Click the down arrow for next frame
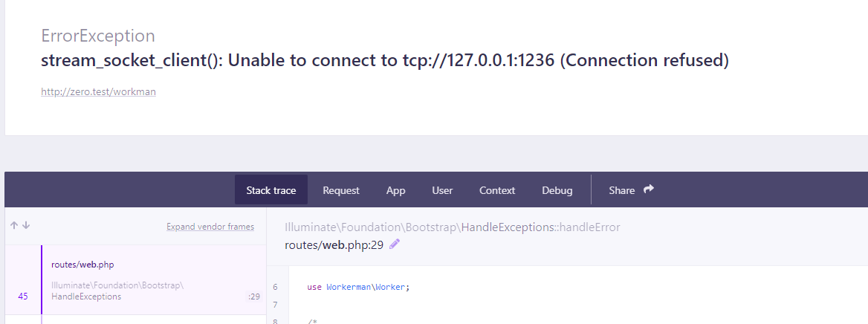This screenshot has height=324, width=868. click(26, 226)
